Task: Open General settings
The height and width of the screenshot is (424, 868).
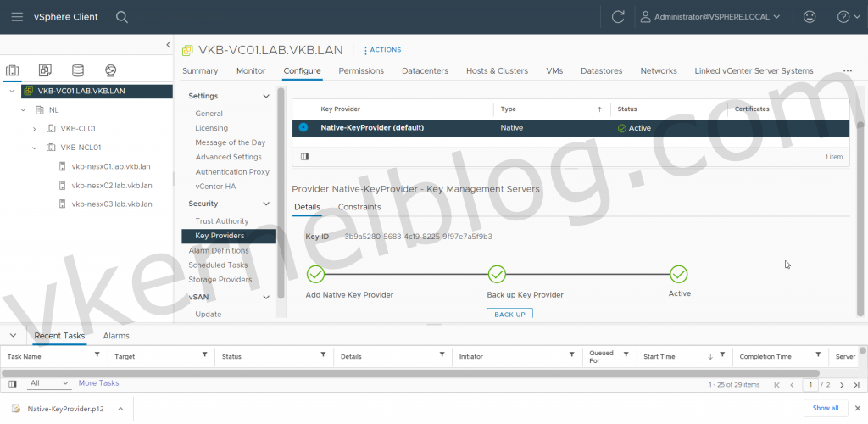Action: pyautogui.click(x=209, y=114)
